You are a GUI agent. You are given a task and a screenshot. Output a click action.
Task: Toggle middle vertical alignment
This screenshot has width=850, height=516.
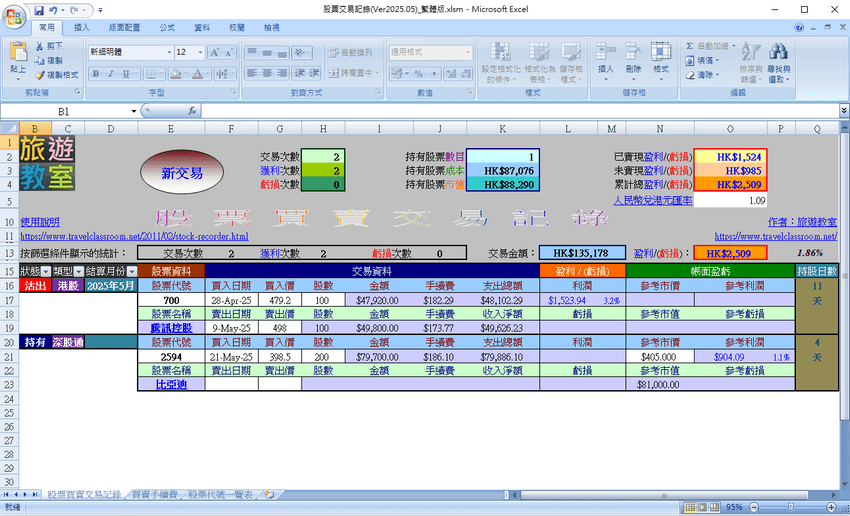click(267, 53)
